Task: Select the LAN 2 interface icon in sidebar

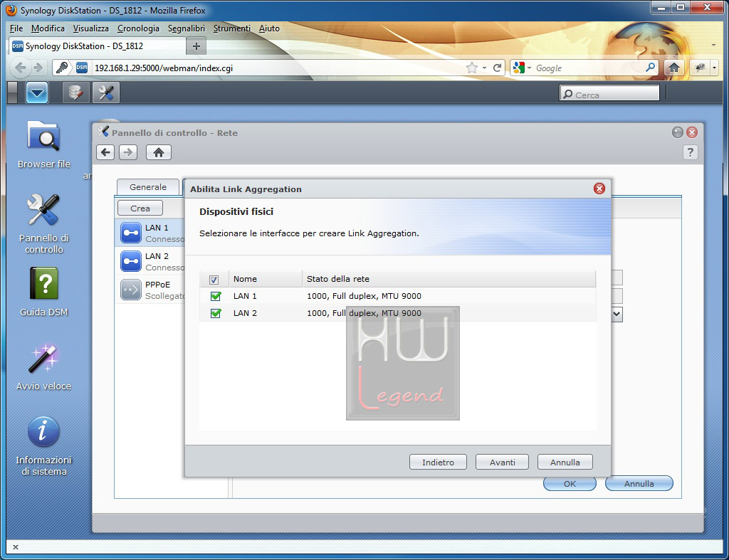Action: click(131, 261)
